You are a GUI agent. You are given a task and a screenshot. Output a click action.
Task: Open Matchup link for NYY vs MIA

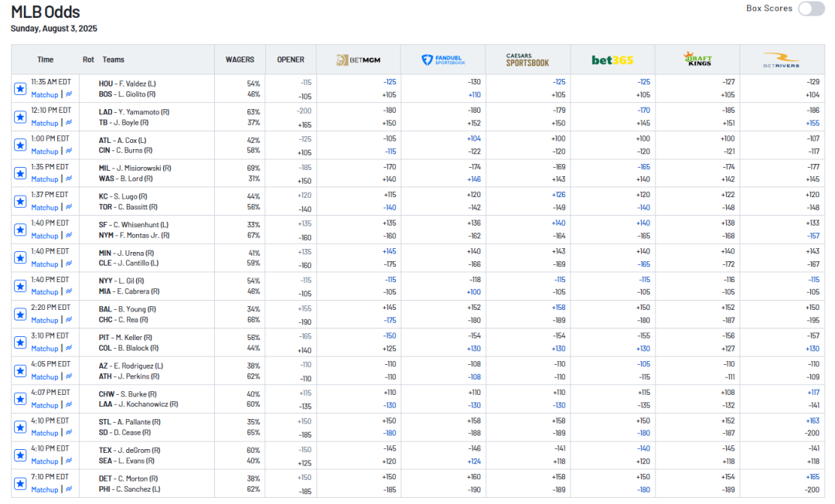(45, 292)
